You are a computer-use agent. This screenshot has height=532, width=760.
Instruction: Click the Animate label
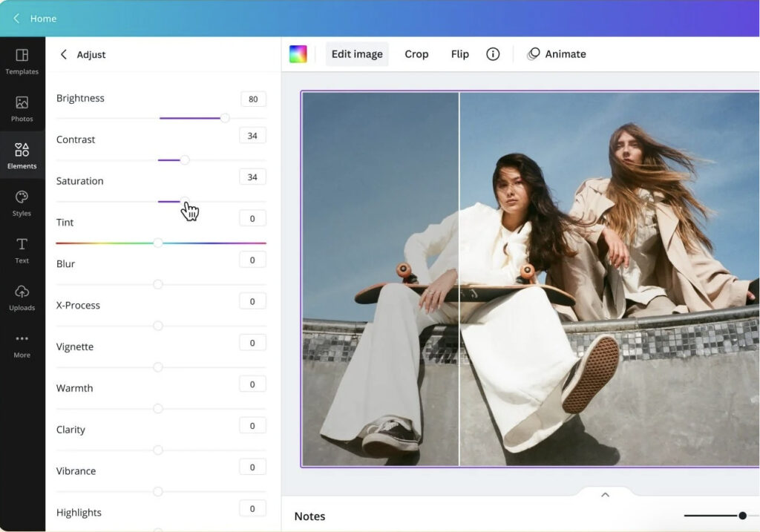(x=566, y=53)
